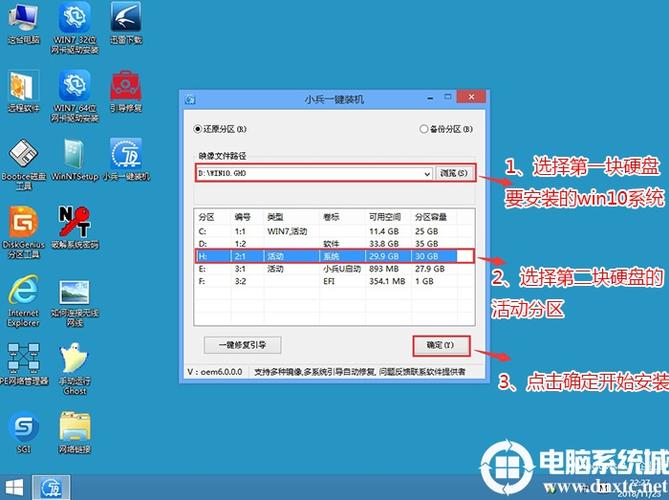Click the 浏览(S) browse button
Image resolution: width=669 pixels, height=500 pixels.
point(454,173)
